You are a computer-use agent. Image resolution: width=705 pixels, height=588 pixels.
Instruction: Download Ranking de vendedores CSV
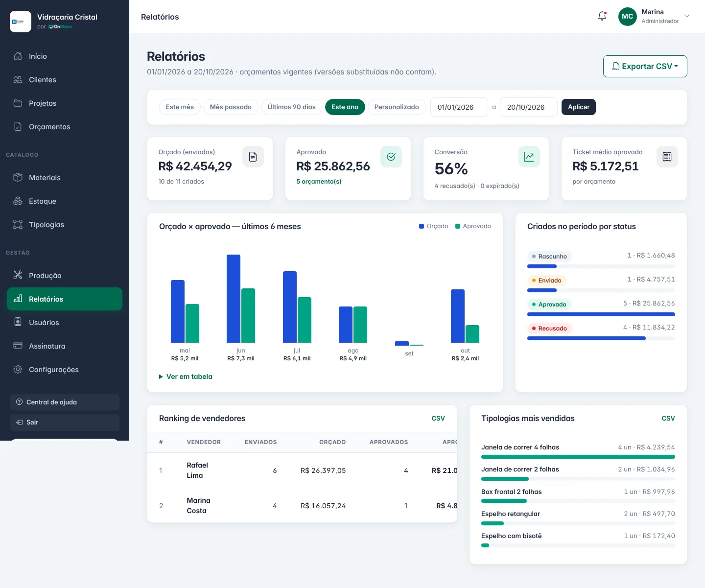pyautogui.click(x=438, y=418)
